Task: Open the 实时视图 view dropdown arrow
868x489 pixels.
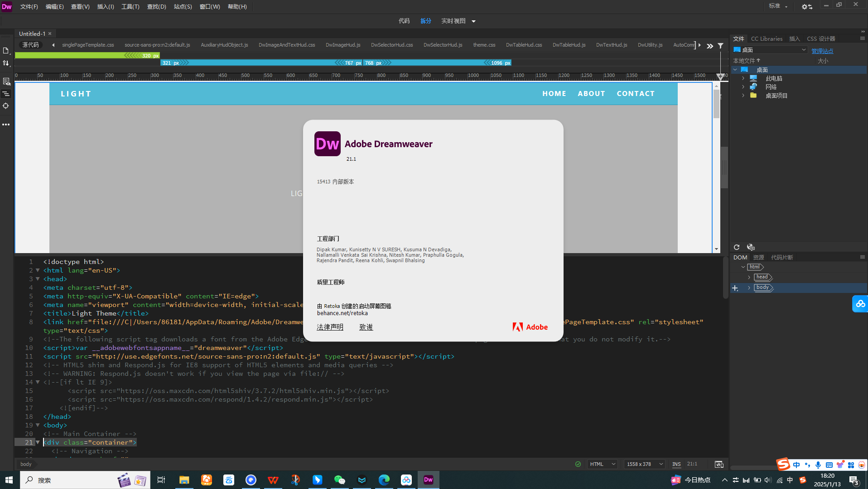Action: click(473, 21)
